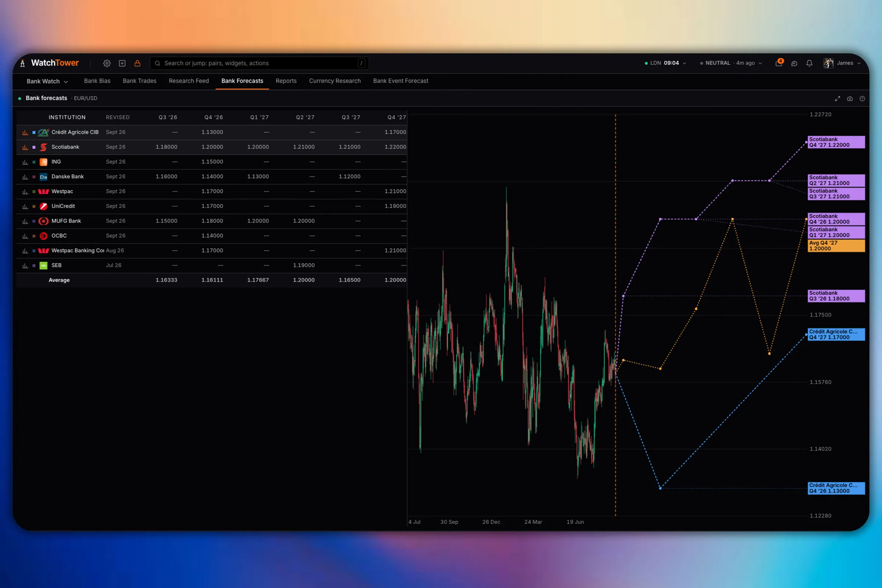The image size is (882, 588).
Task: Open widget help question mark icon
Action: pos(862,98)
